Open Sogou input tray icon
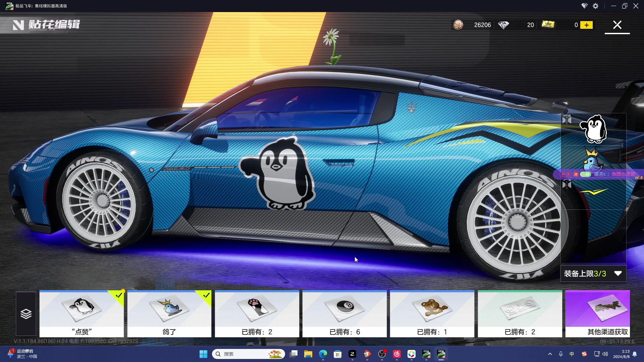The width and height of the screenshot is (644, 362). [584, 354]
